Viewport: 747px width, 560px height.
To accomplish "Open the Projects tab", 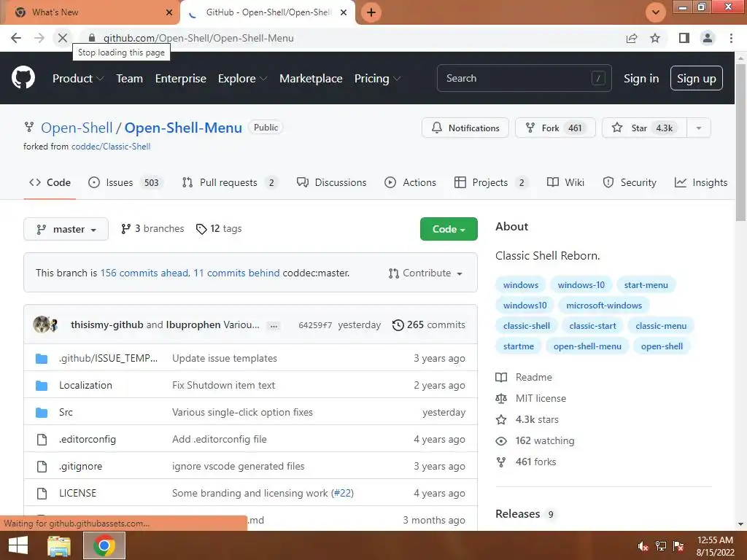I will pyautogui.click(x=492, y=182).
